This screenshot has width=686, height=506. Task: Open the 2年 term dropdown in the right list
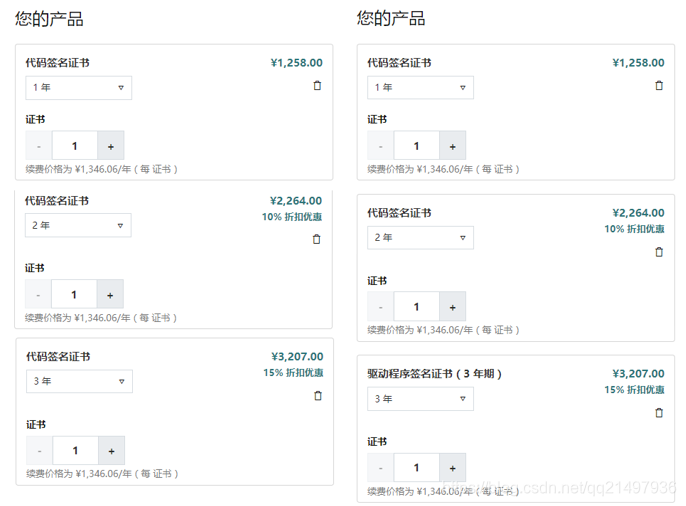click(x=420, y=238)
